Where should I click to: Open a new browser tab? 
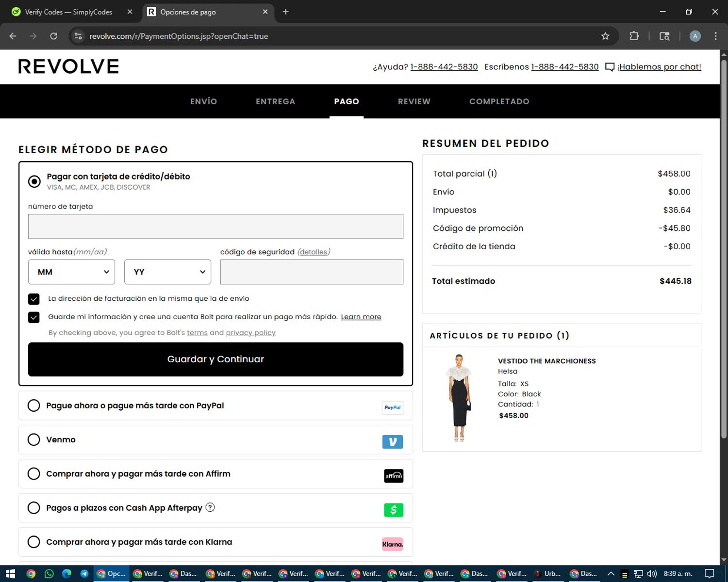tap(286, 12)
